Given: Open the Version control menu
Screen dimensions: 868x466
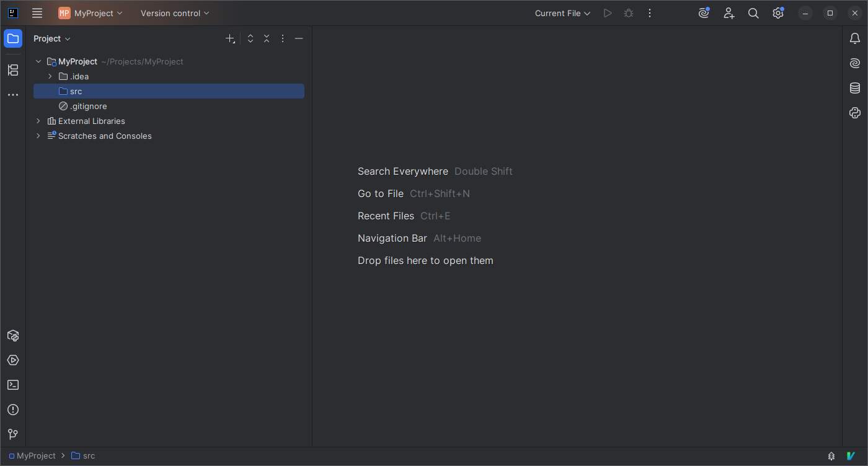Looking at the screenshot, I should point(175,13).
